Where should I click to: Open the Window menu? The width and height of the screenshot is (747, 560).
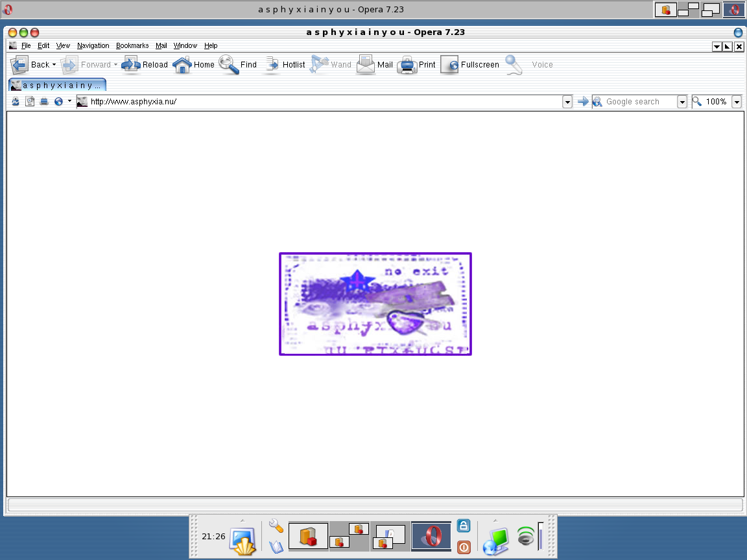185,46
